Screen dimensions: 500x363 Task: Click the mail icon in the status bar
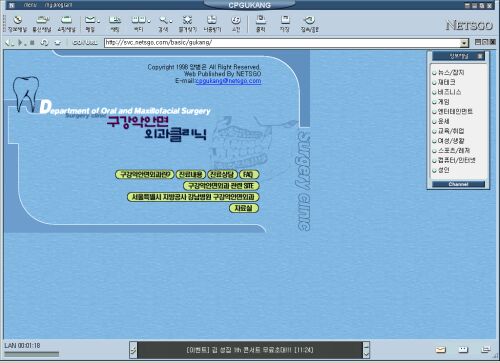click(x=441, y=350)
